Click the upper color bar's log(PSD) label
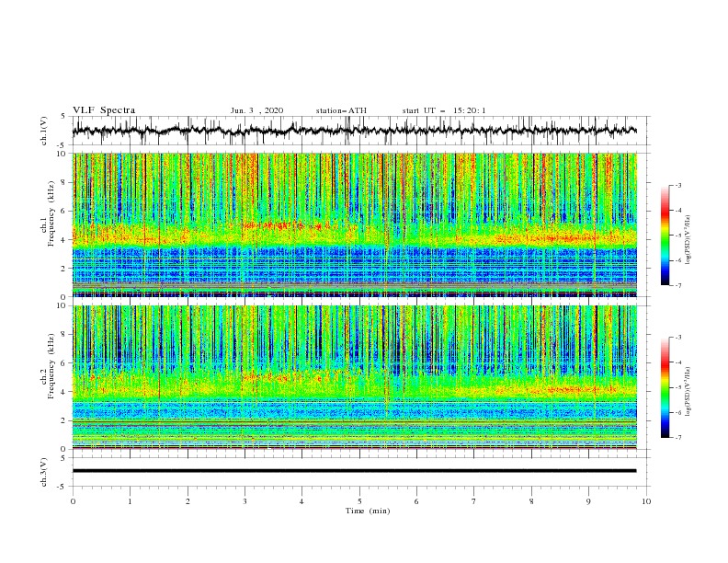The height and width of the screenshot is (563, 728). tap(688, 240)
